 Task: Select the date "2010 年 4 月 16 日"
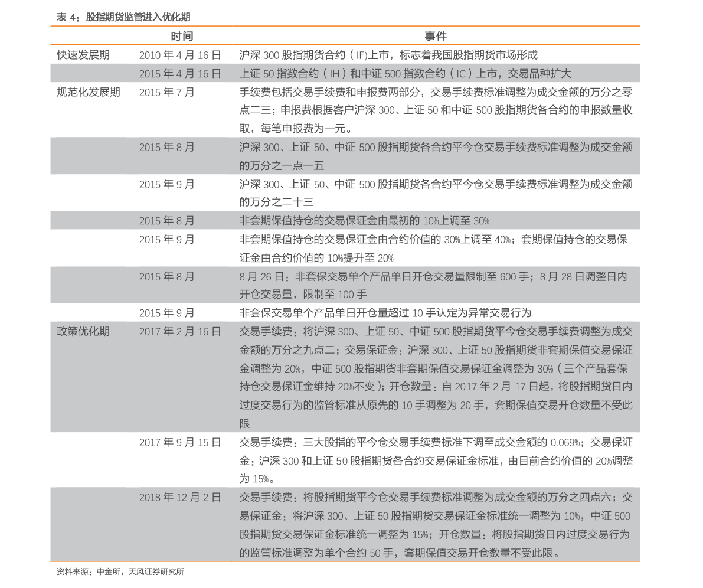tap(180, 55)
